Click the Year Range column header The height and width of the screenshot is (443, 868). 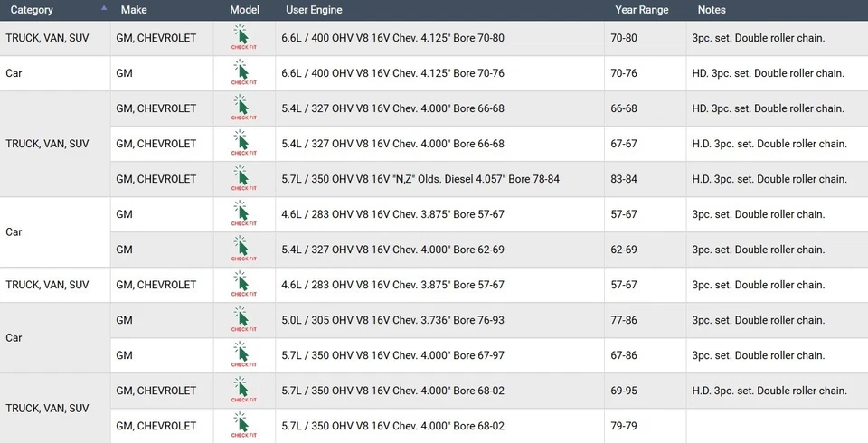coord(641,10)
